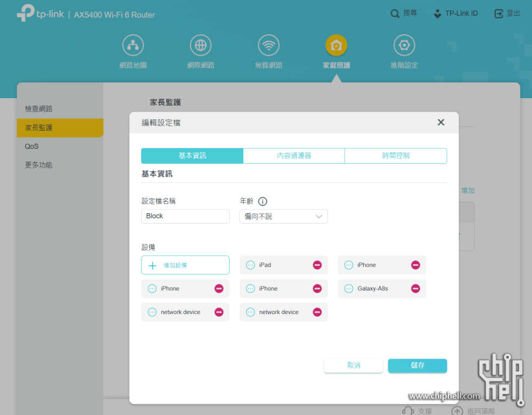Click the plus icon in 增加設備
Image resolution: width=532 pixels, height=415 pixels.
(153, 265)
